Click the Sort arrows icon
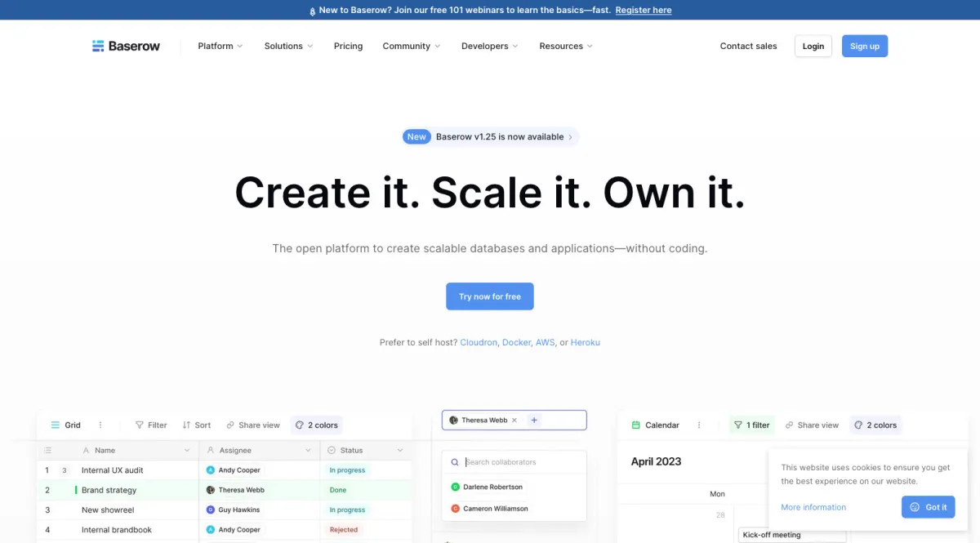Screen dimensions: 980x543 pos(186,425)
